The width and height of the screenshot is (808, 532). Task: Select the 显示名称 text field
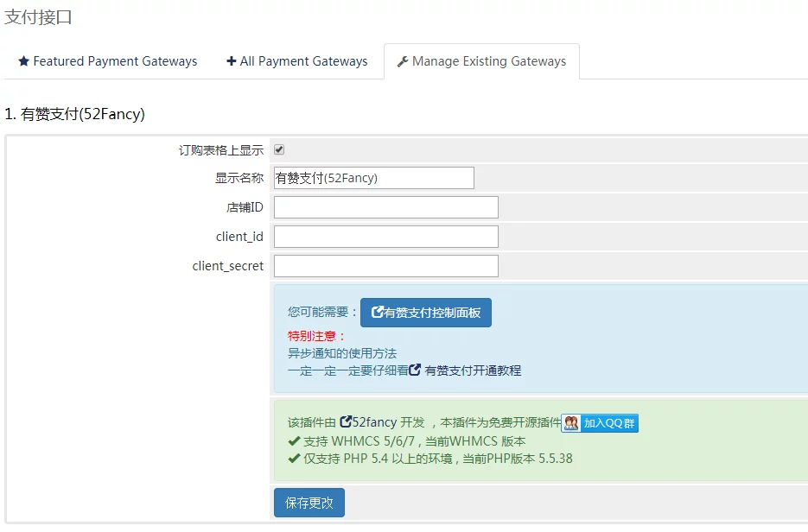tap(372, 177)
